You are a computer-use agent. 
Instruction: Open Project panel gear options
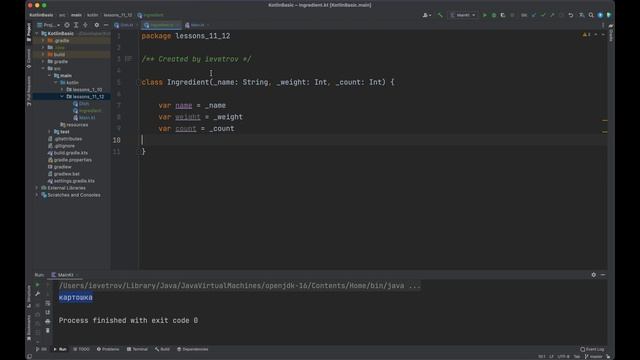point(97,25)
